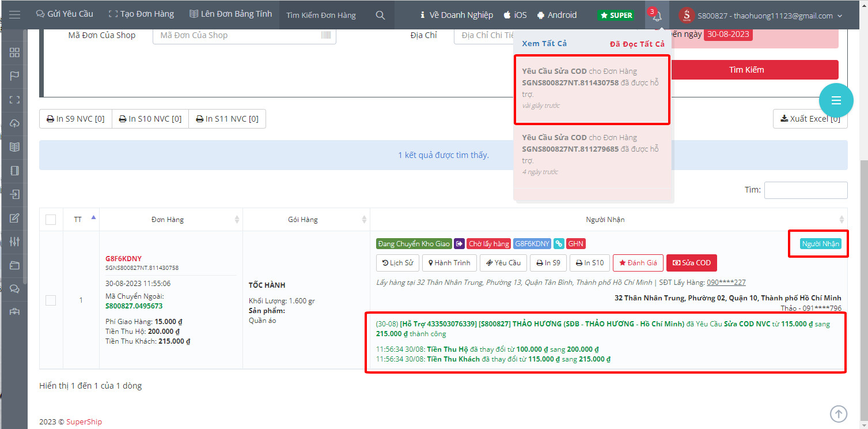The height and width of the screenshot is (429, 868).
Task: Click the dashboard grid icon in sidebar
Action: click(14, 52)
